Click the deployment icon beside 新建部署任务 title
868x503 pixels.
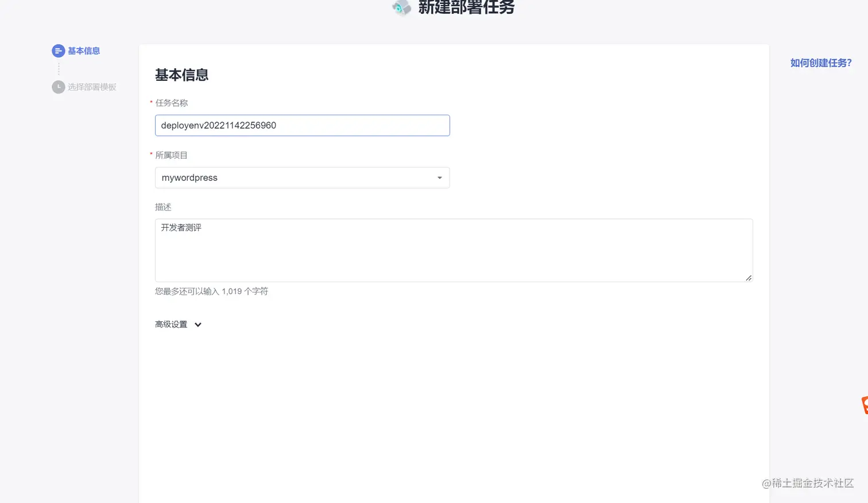pos(401,7)
